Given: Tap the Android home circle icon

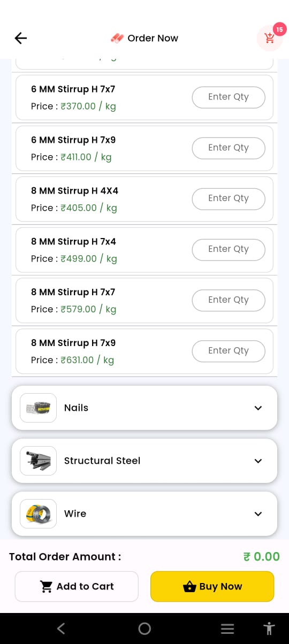Looking at the screenshot, I should (144, 628).
